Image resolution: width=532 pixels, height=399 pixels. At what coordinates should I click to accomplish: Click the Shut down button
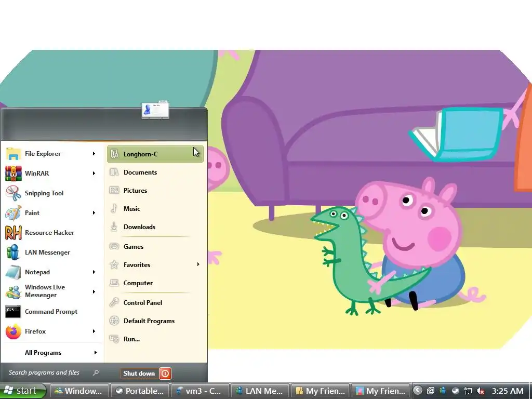tap(139, 374)
